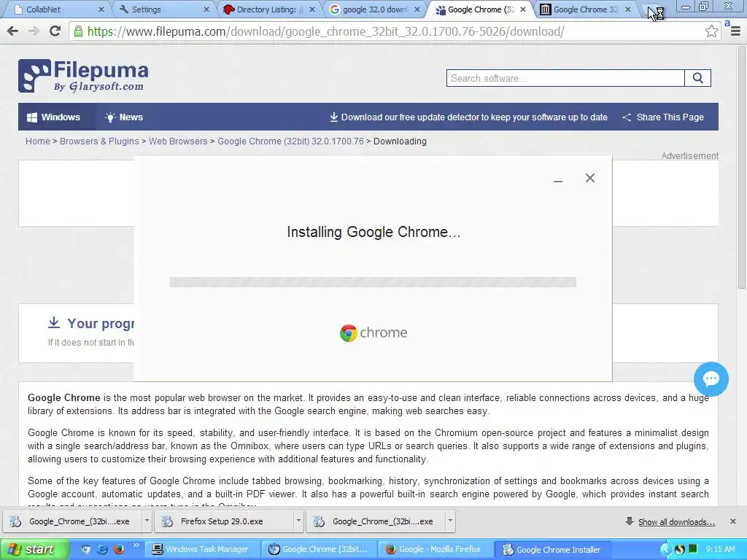The image size is (747, 560).
Task: Open Windows Task Manager taskbar item
Action: (201, 550)
